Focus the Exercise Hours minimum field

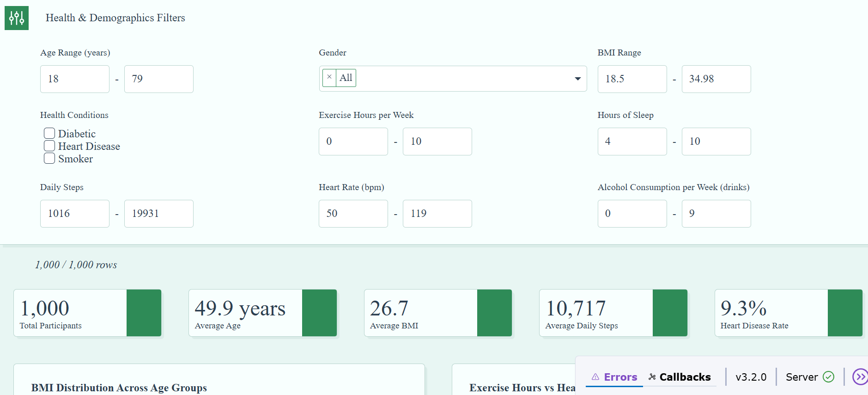353,142
